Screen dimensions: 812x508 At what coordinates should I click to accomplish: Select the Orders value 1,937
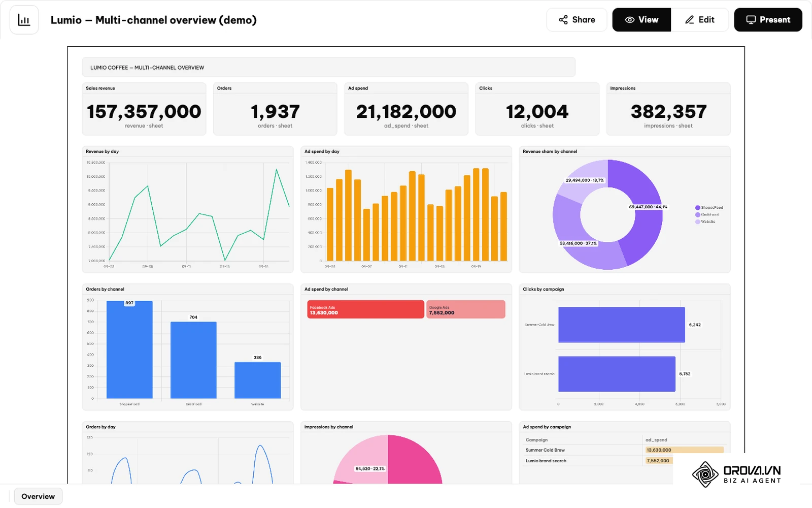(x=275, y=111)
